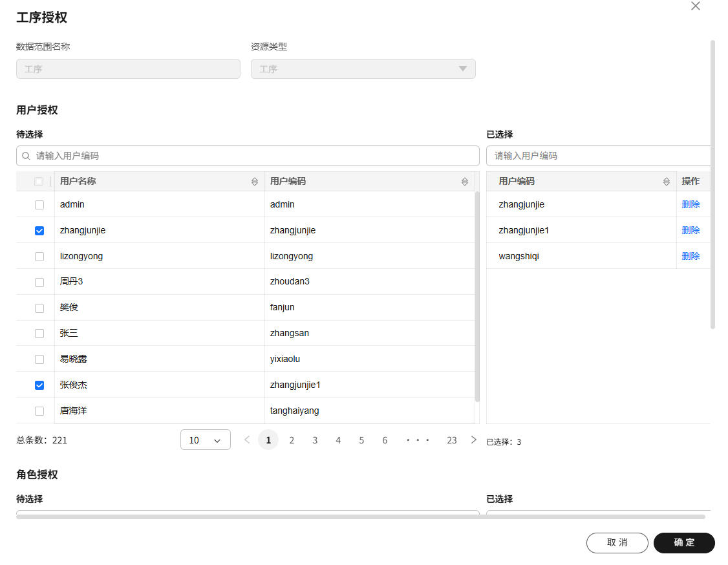
Task: Click the 确定 button
Action: coord(684,543)
